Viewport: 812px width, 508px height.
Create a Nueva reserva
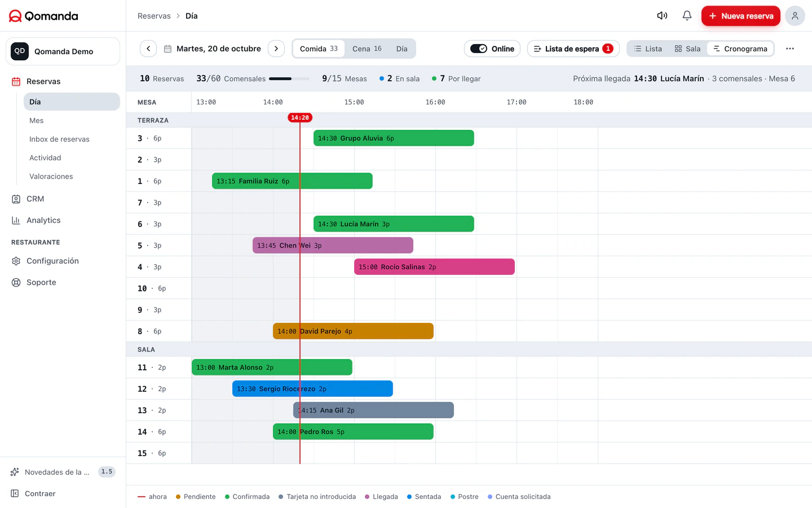pos(741,16)
